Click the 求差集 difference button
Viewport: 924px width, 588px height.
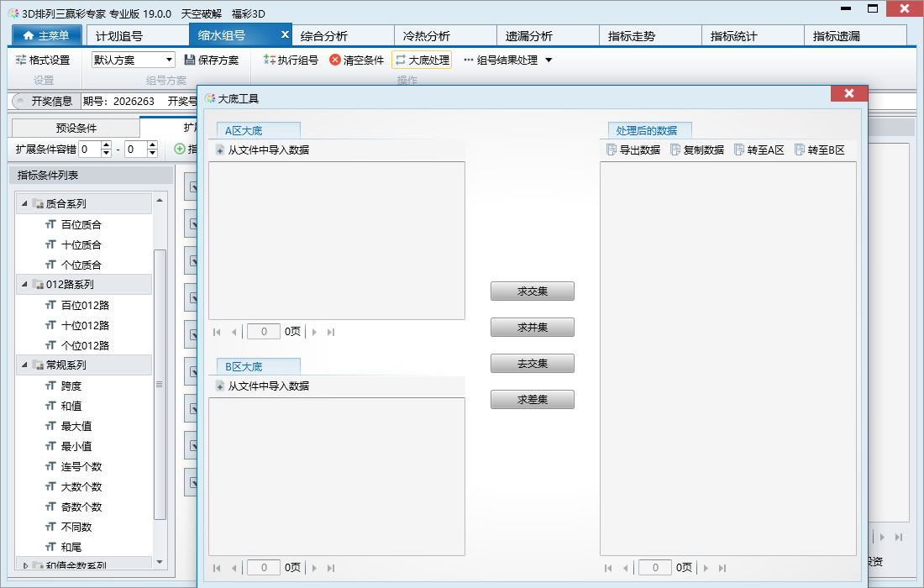coord(532,400)
